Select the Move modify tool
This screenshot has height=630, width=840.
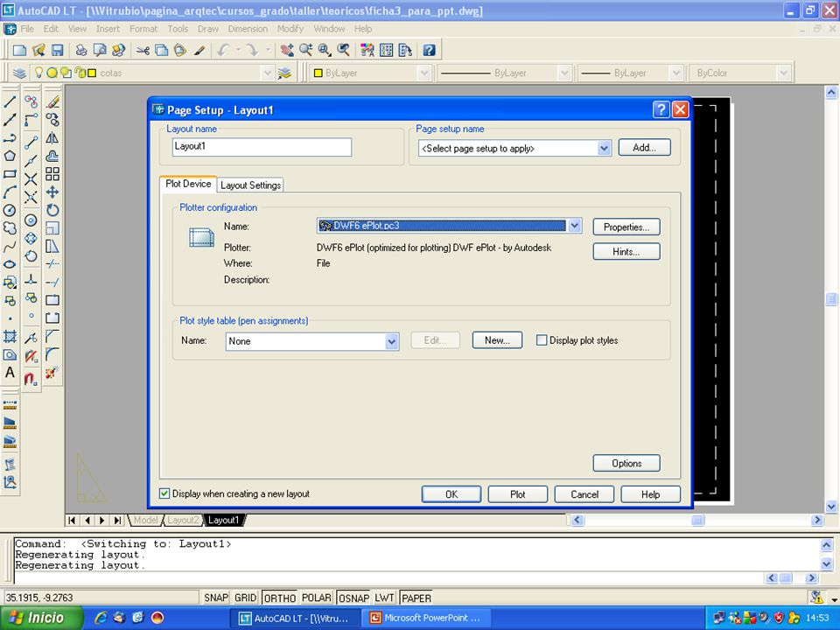[x=52, y=192]
